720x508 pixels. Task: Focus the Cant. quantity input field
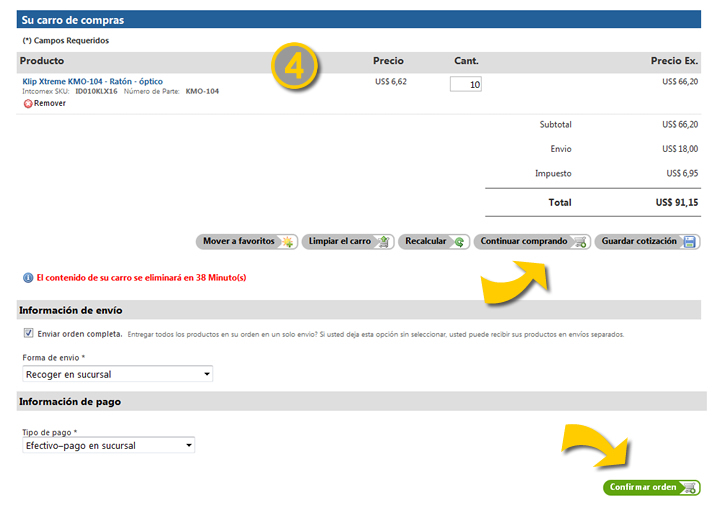[466, 85]
